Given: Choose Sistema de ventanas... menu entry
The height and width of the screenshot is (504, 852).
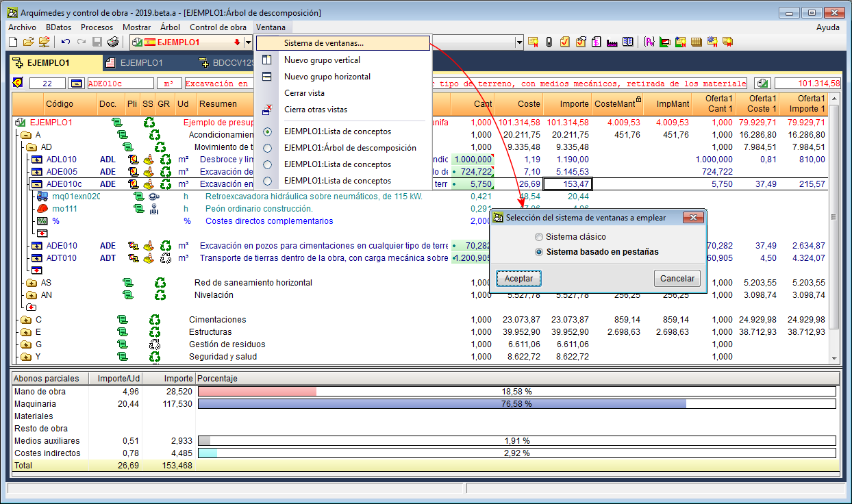Looking at the screenshot, I should click(343, 43).
